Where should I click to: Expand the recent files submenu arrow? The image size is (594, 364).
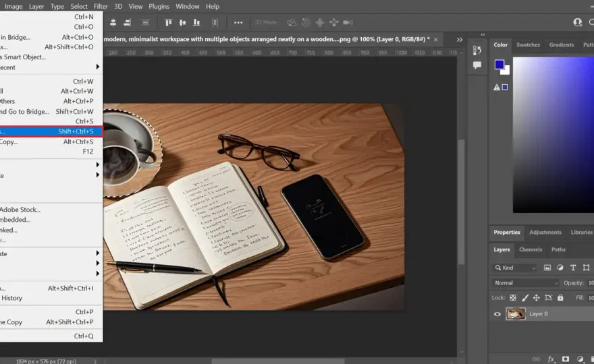pos(98,67)
